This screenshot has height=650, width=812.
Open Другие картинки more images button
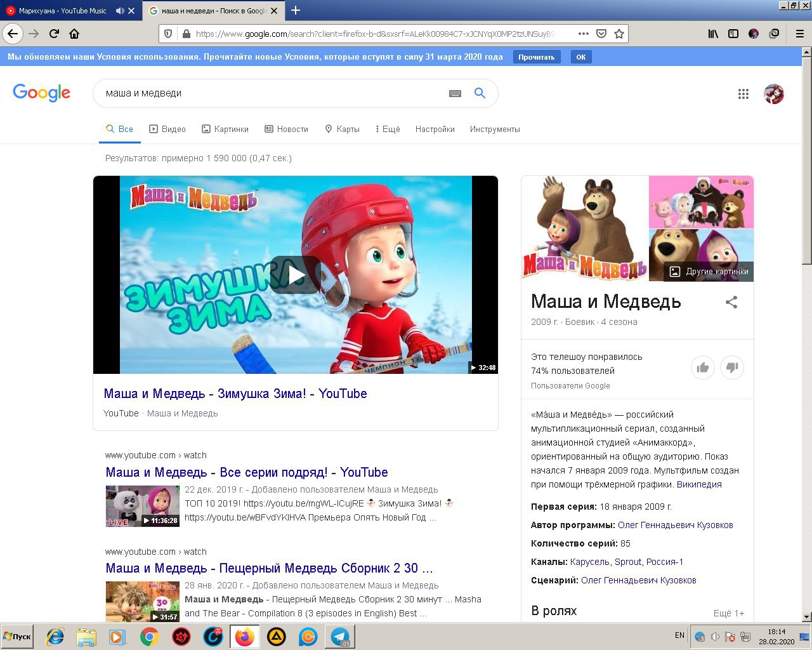tap(709, 271)
